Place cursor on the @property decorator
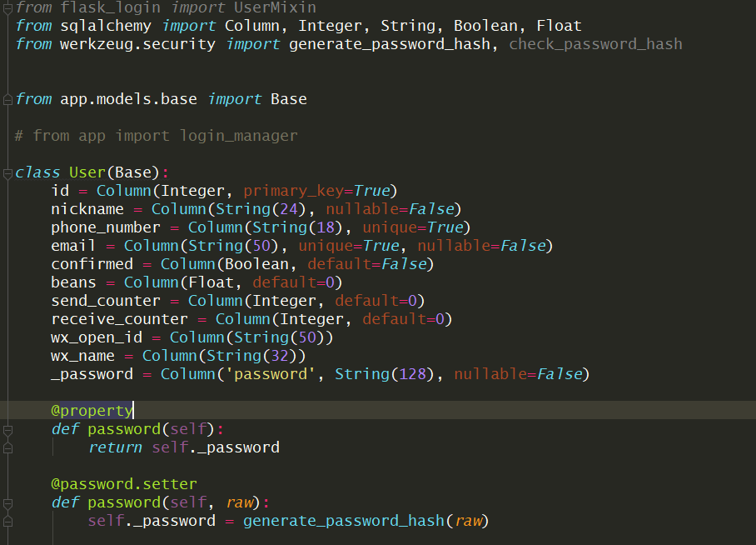This screenshot has height=545, width=756. [92, 411]
